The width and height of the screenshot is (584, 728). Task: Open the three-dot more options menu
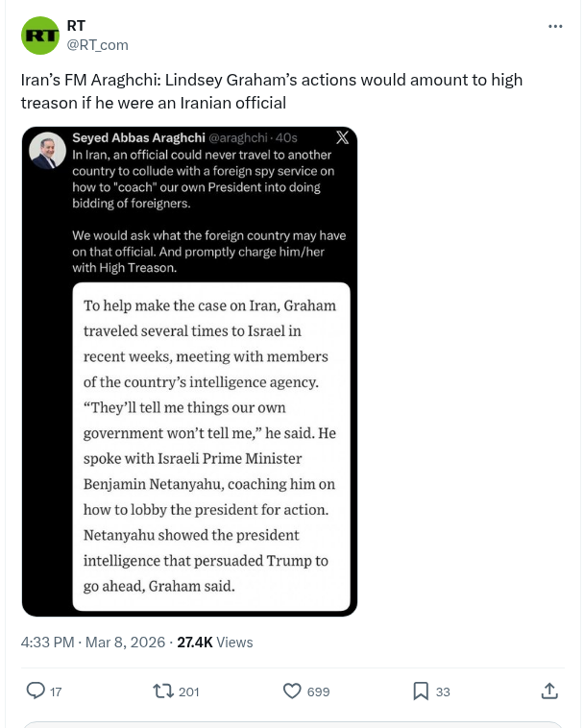click(555, 26)
